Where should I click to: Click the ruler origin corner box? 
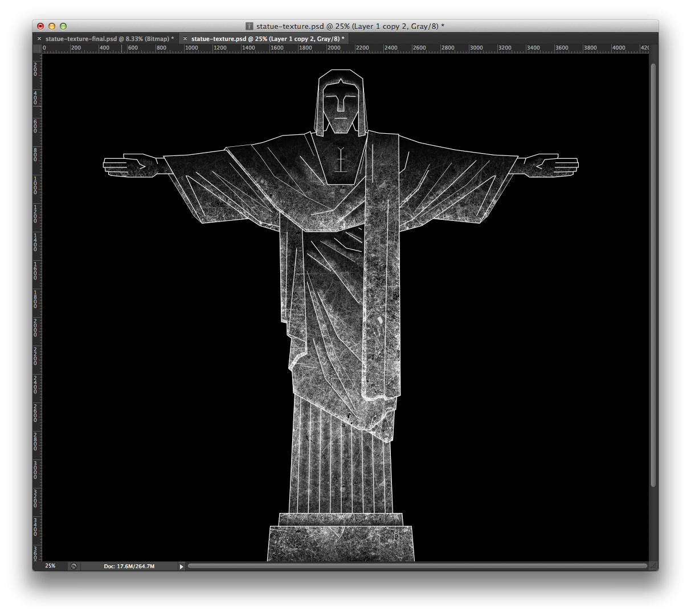(37, 48)
